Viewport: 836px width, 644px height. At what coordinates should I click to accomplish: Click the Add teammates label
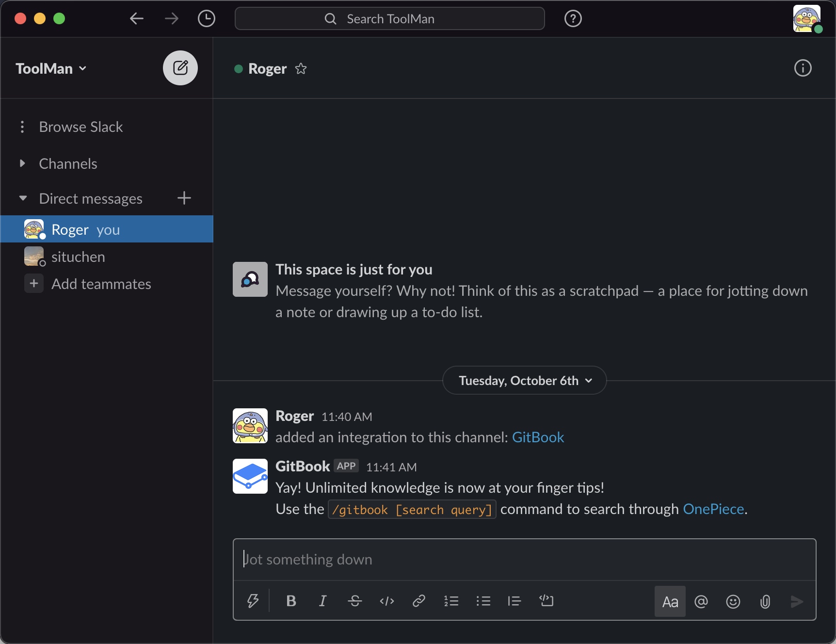(x=101, y=284)
